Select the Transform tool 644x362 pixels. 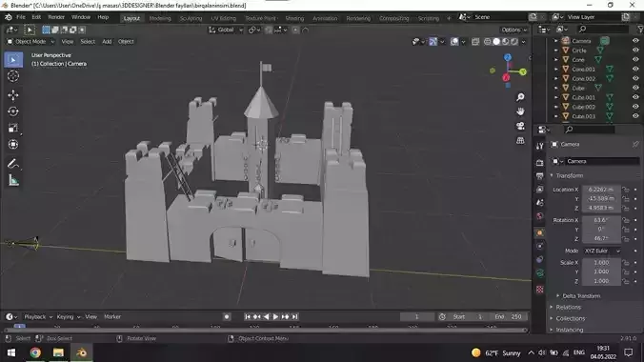tap(13, 145)
